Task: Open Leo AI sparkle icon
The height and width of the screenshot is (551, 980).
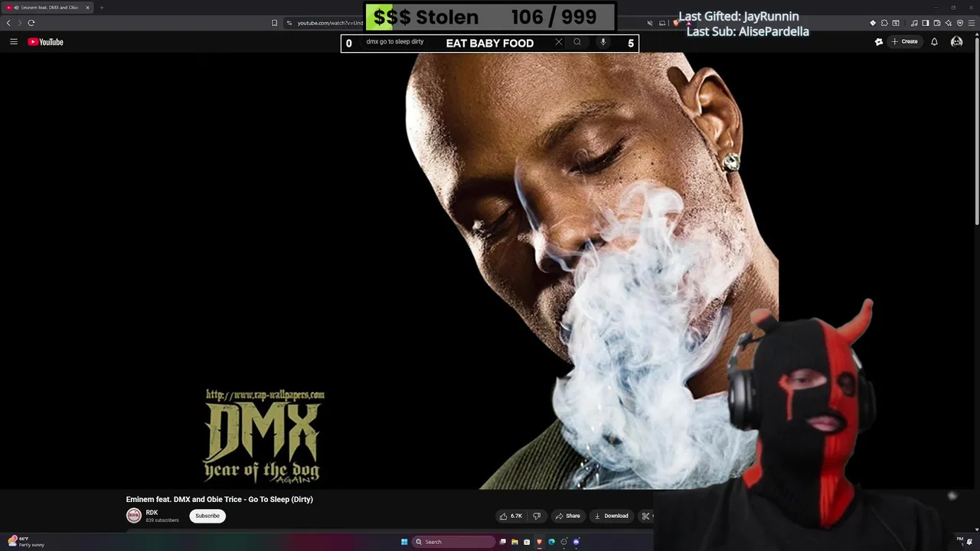Action: [x=949, y=23]
